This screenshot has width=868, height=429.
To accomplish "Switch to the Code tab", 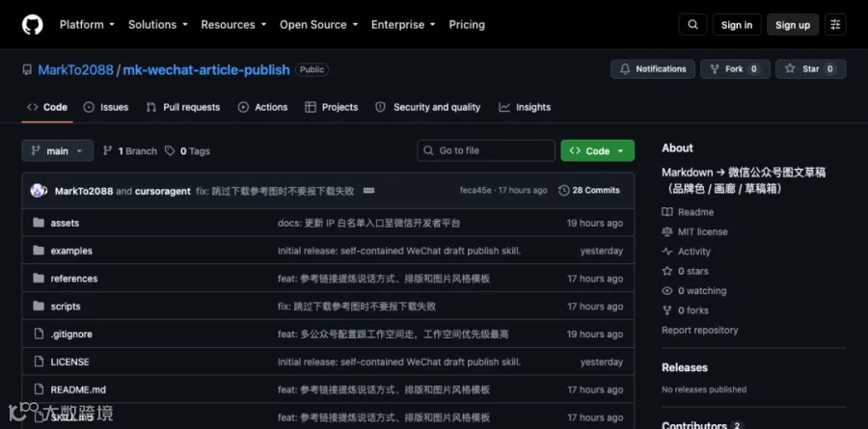I will point(47,107).
